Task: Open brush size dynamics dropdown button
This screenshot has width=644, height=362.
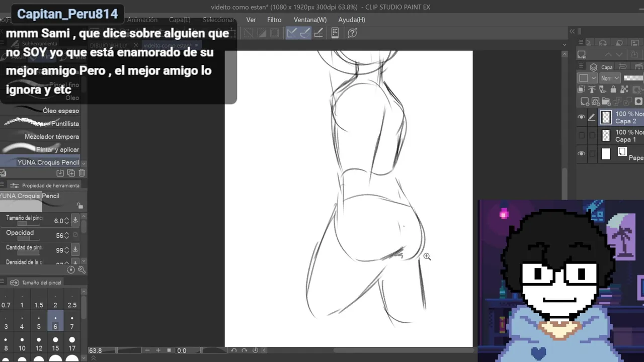Action: point(75,220)
